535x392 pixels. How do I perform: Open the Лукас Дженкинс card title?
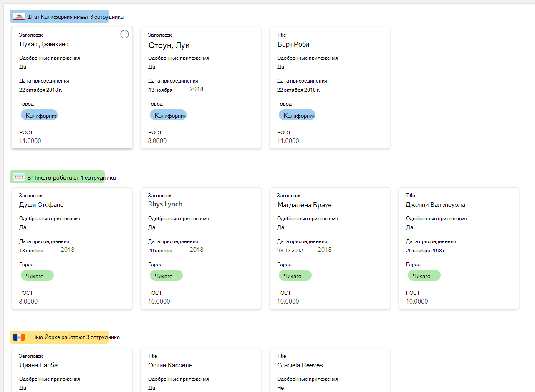[x=44, y=44]
